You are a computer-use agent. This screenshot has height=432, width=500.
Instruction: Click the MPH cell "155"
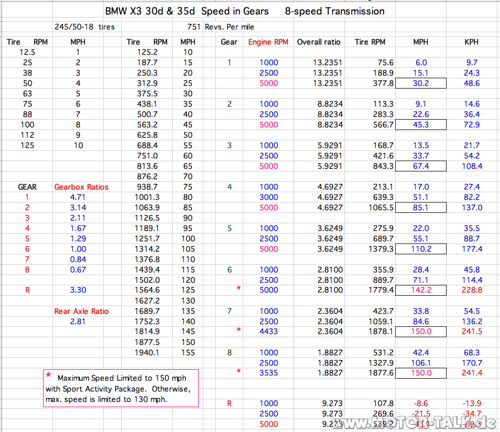coord(188,353)
